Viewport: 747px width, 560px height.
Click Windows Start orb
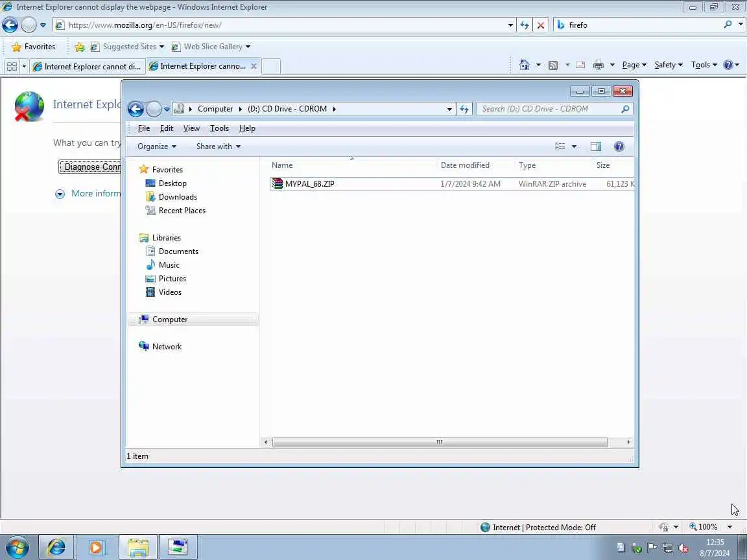[x=17, y=548]
